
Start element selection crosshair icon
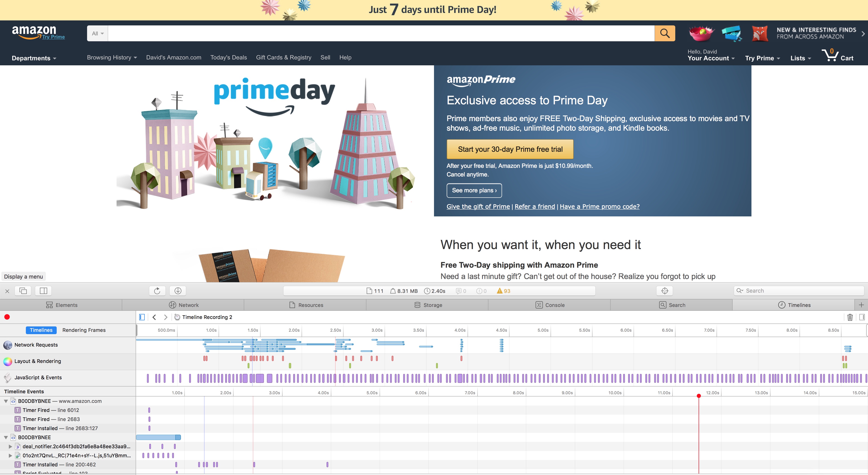coord(664,291)
